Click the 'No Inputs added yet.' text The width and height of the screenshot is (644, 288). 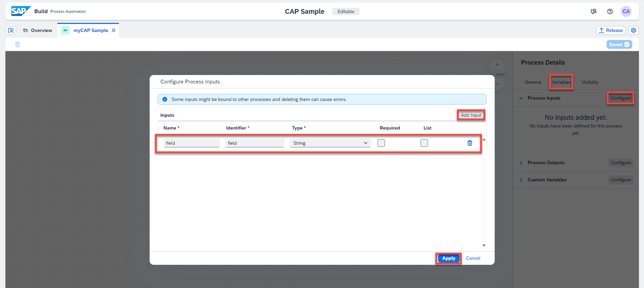coord(576,117)
